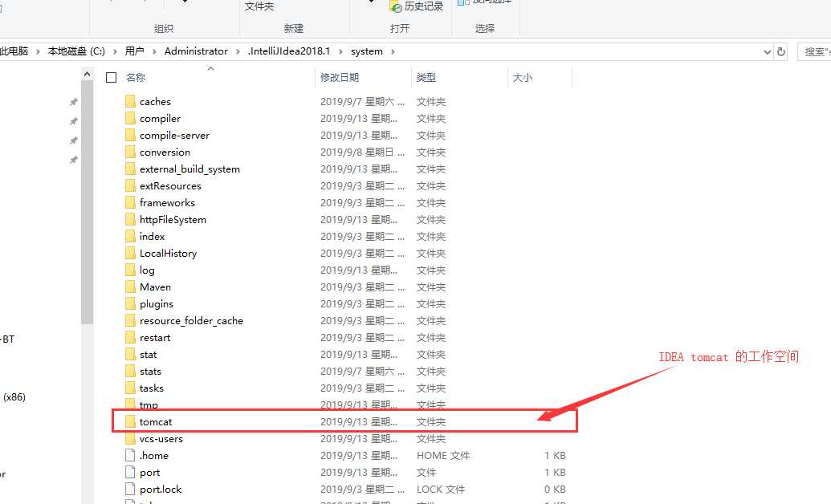
Task: Open the caches folder icon
Action: [130, 101]
